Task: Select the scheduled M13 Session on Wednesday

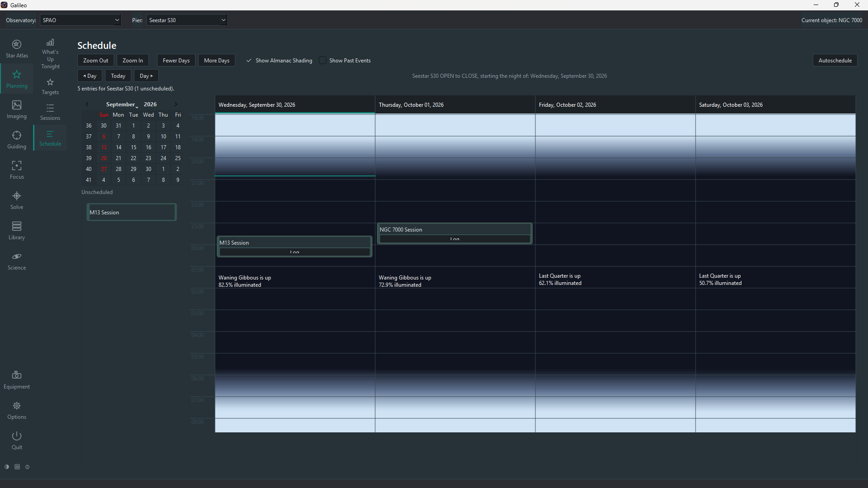Action: point(294,243)
